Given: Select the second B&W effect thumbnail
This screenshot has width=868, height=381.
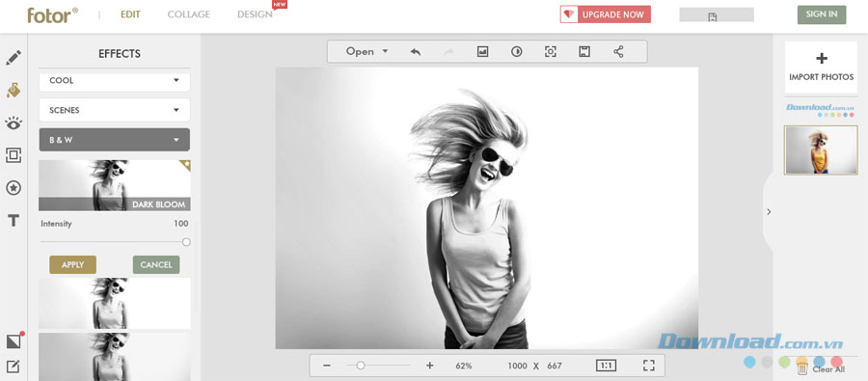Looking at the screenshot, I should click(115, 303).
